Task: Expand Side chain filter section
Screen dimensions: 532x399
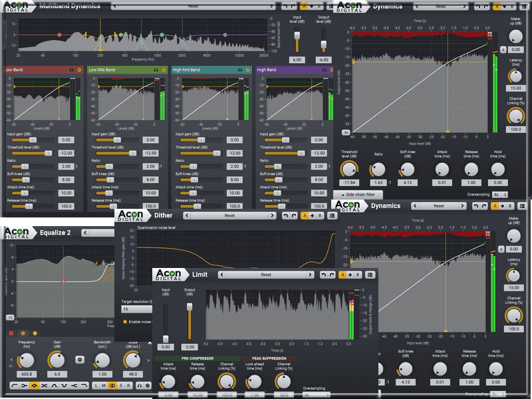Action: tap(358, 195)
